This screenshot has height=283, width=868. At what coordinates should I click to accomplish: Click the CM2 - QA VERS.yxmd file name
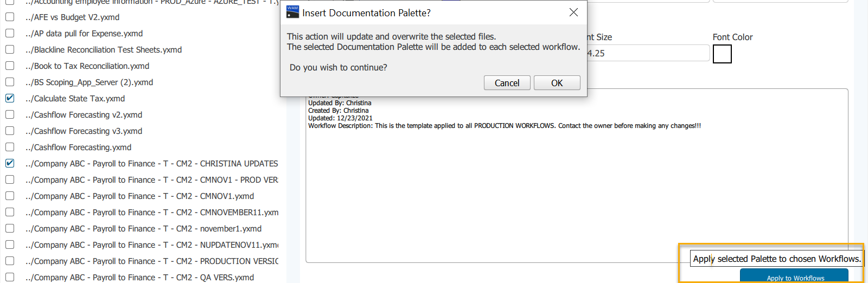tap(139, 277)
